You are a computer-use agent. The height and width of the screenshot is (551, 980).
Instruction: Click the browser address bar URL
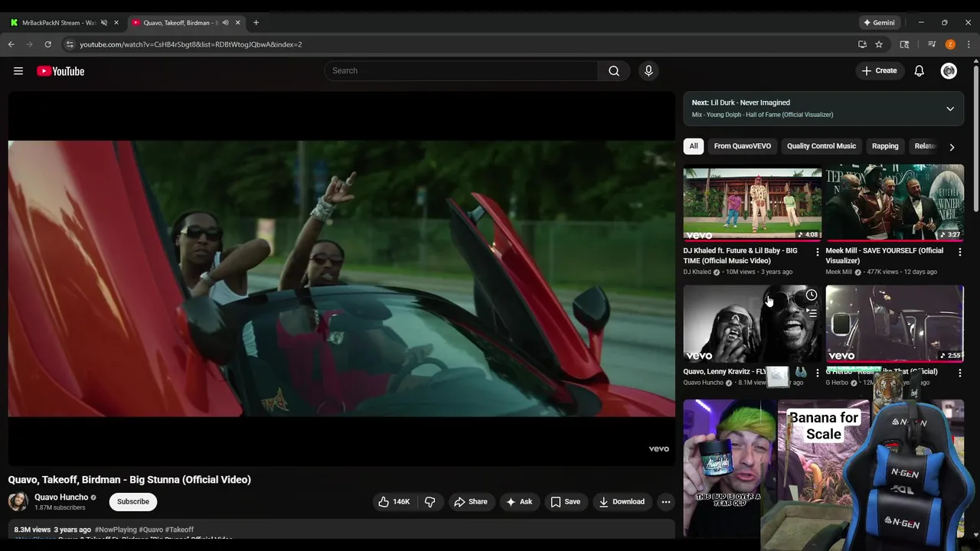(191, 44)
